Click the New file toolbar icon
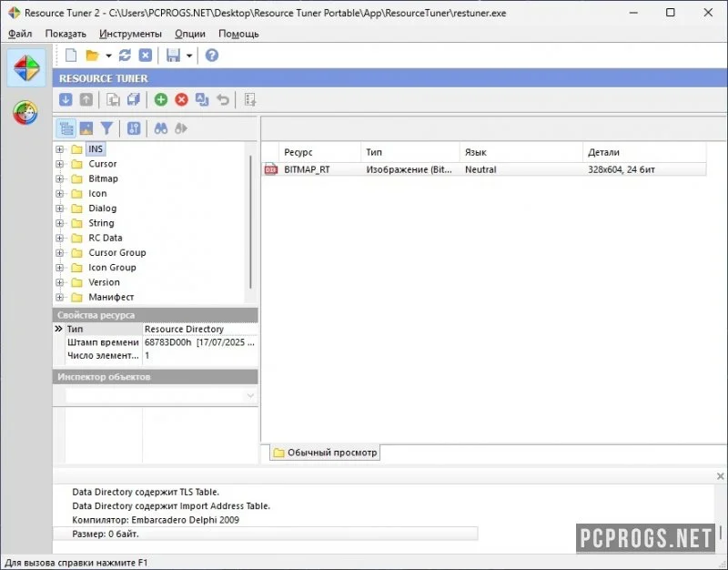This screenshot has height=570, width=728. click(71, 56)
